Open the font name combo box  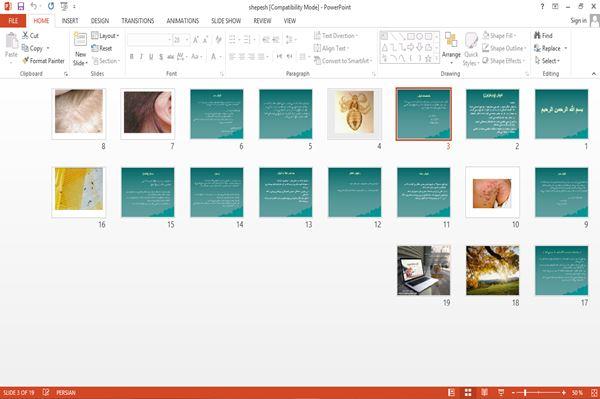click(x=149, y=40)
